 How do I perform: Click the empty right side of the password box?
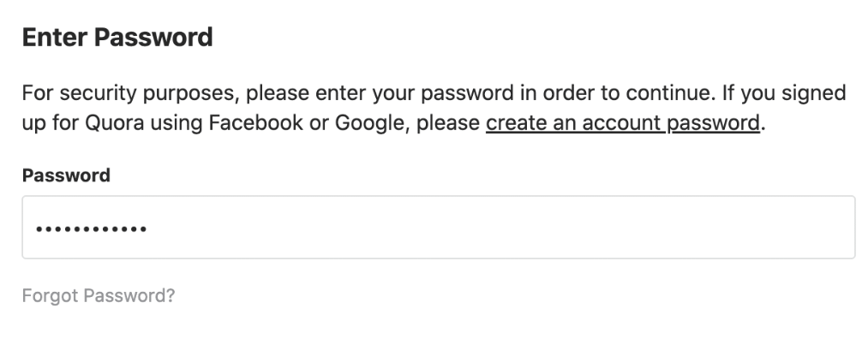(x=685, y=228)
